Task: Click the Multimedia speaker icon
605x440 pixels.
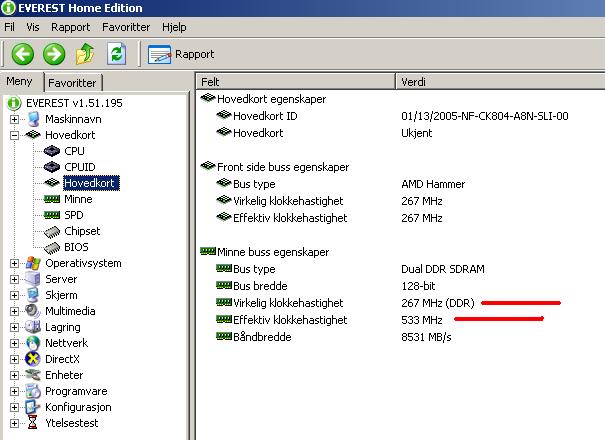Action: click(32, 311)
